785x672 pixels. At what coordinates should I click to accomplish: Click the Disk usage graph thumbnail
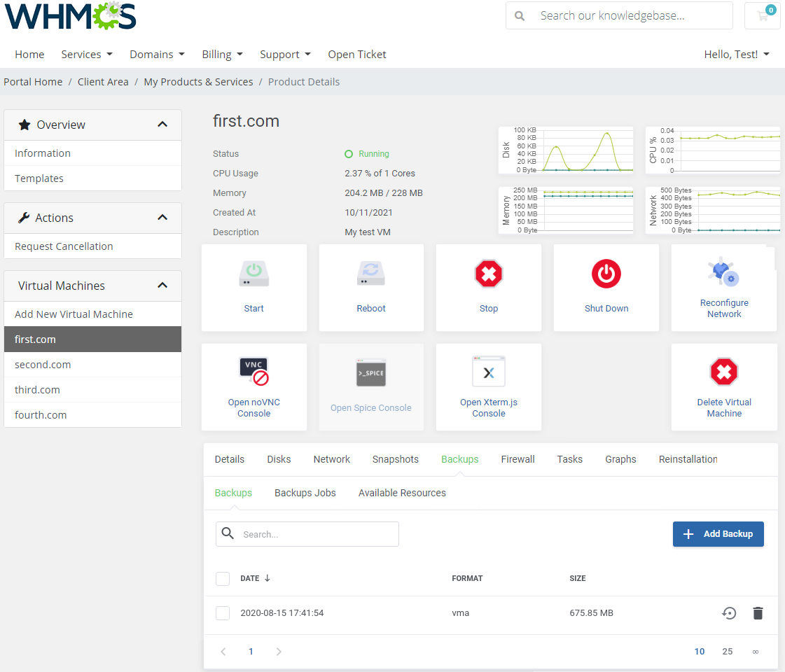coord(566,150)
